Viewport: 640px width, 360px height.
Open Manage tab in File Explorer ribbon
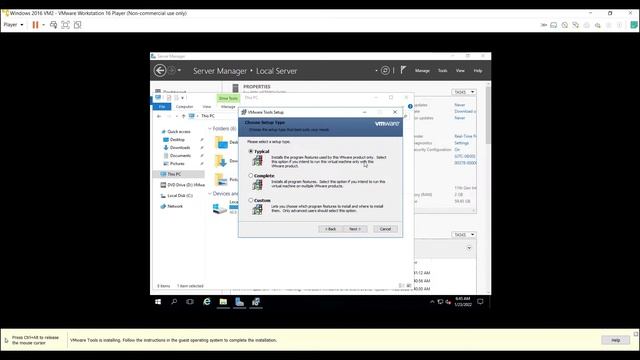point(228,107)
